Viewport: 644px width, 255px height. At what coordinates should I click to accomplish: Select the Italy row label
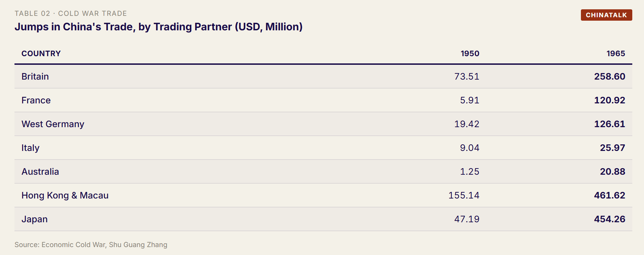pos(30,148)
